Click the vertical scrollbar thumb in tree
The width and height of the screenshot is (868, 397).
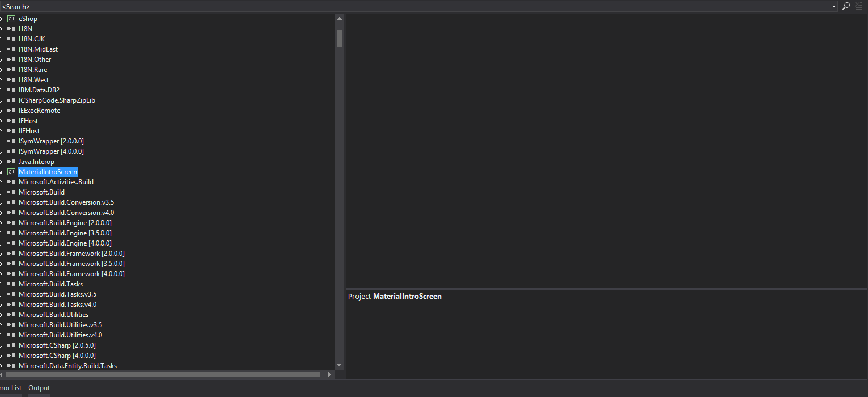339,39
